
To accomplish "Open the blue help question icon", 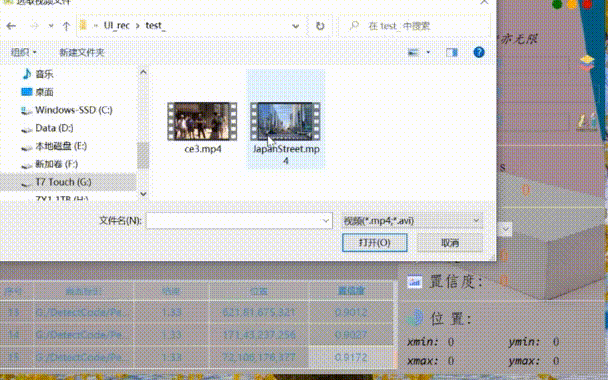I will pos(479,52).
